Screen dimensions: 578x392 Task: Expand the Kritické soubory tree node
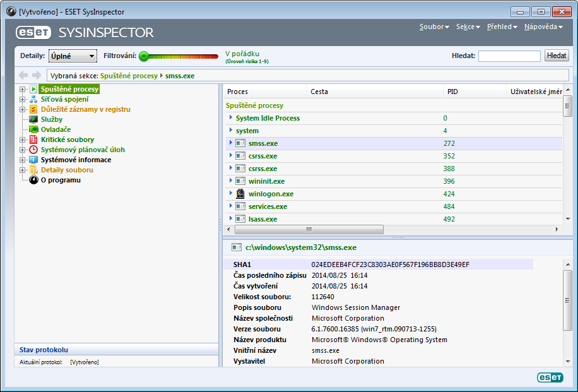coord(23,140)
